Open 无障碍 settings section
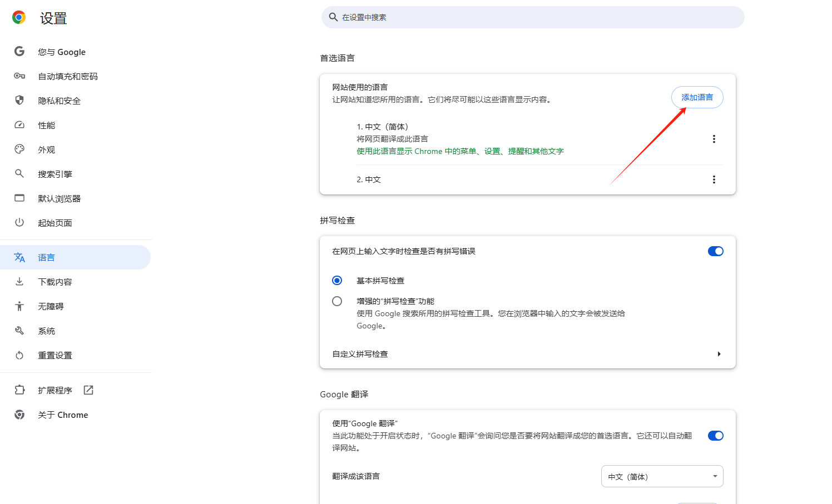832x504 pixels. [75, 306]
